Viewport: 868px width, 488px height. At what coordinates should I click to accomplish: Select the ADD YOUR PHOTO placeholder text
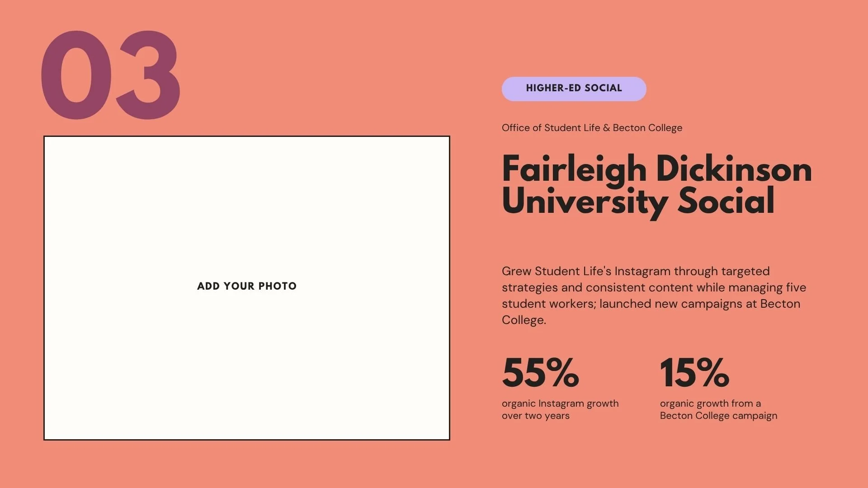[247, 286]
